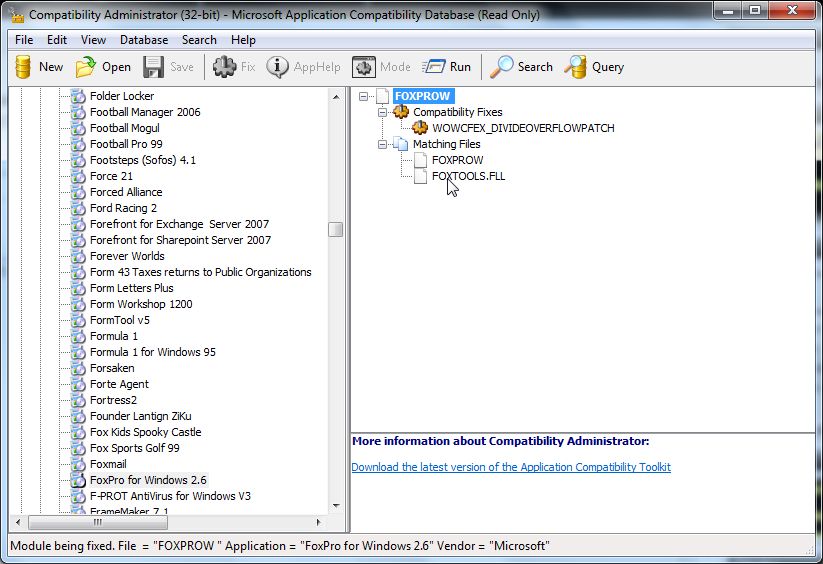Click the Compatibility Fixes gear icon
The width and height of the screenshot is (823, 564).
tap(401, 112)
